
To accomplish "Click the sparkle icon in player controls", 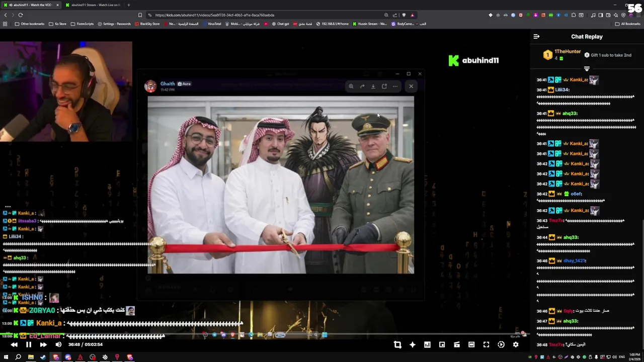I will pos(413,344).
